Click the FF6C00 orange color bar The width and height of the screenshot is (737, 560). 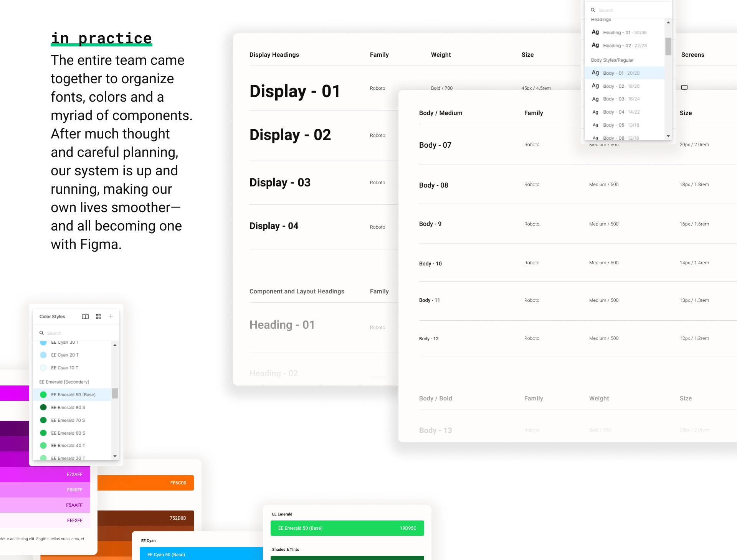point(145,483)
